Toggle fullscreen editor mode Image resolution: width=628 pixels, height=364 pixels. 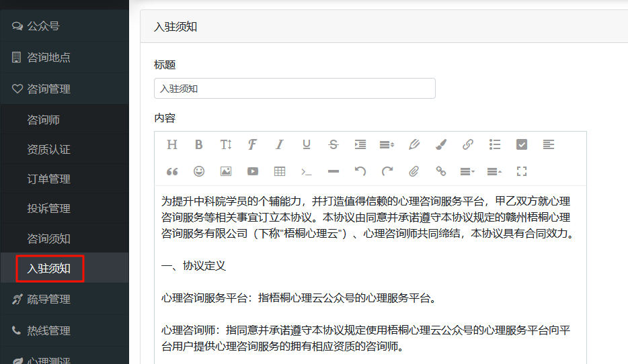click(522, 171)
